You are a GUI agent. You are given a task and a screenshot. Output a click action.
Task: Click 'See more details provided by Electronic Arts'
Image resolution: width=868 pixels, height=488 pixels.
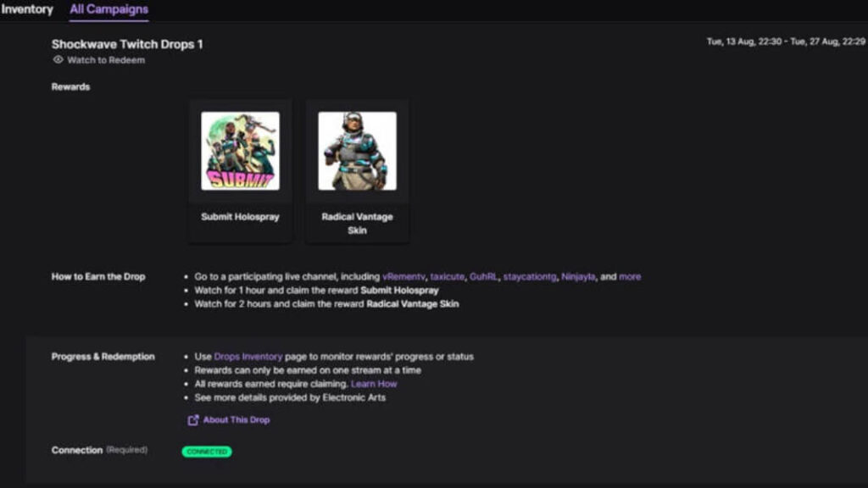tap(290, 398)
